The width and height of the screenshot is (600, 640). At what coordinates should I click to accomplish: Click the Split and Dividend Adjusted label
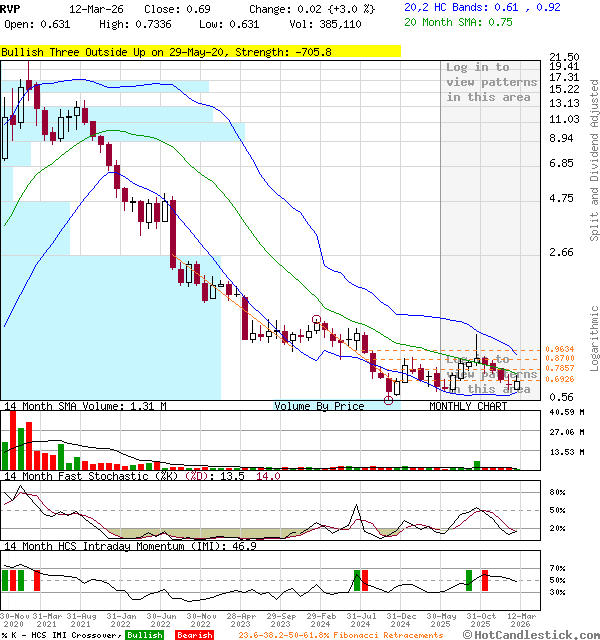click(x=593, y=160)
